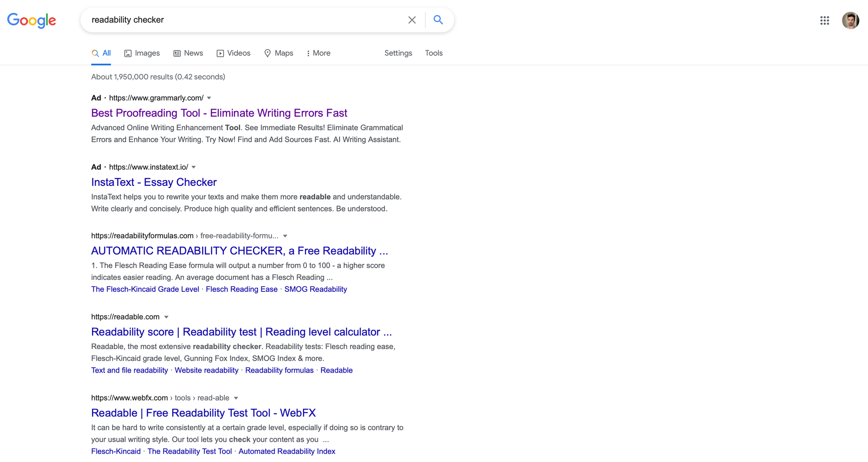This screenshot has height=462, width=868.
Task: Click the magnifying glass to search
Action: pos(438,20)
